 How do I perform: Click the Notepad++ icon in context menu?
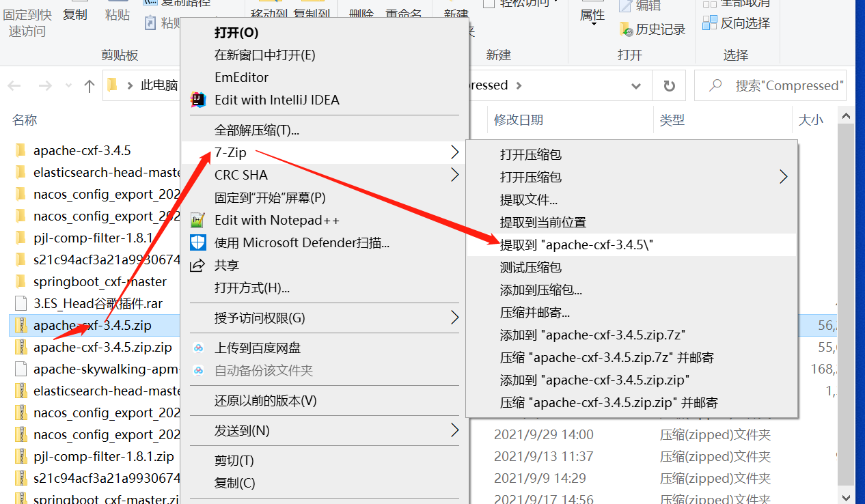click(198, 220)
